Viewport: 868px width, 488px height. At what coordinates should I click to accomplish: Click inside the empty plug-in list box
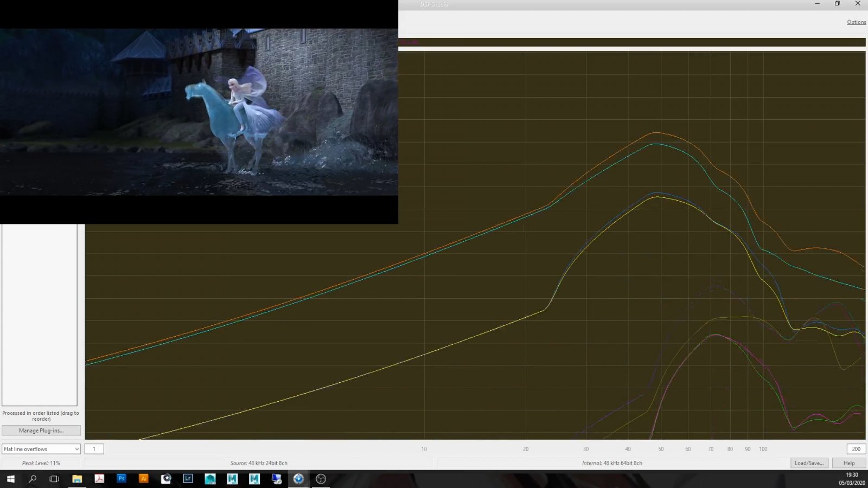(40, 314)
